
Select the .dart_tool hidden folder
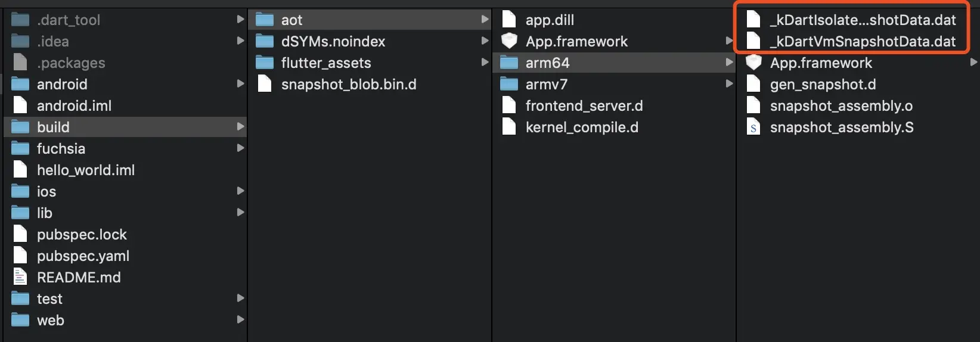(x=125, y=20)
